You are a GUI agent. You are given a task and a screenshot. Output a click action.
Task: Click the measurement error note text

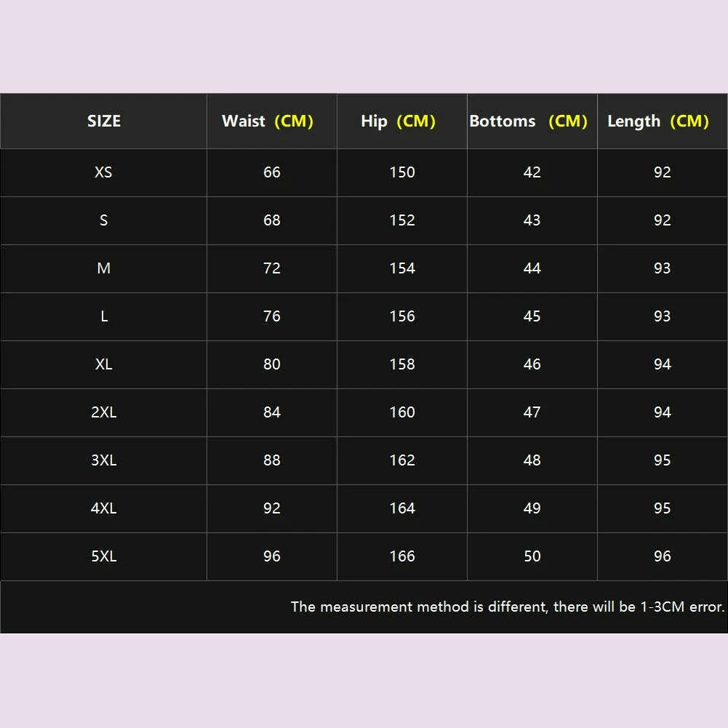[x=508, y=607]
